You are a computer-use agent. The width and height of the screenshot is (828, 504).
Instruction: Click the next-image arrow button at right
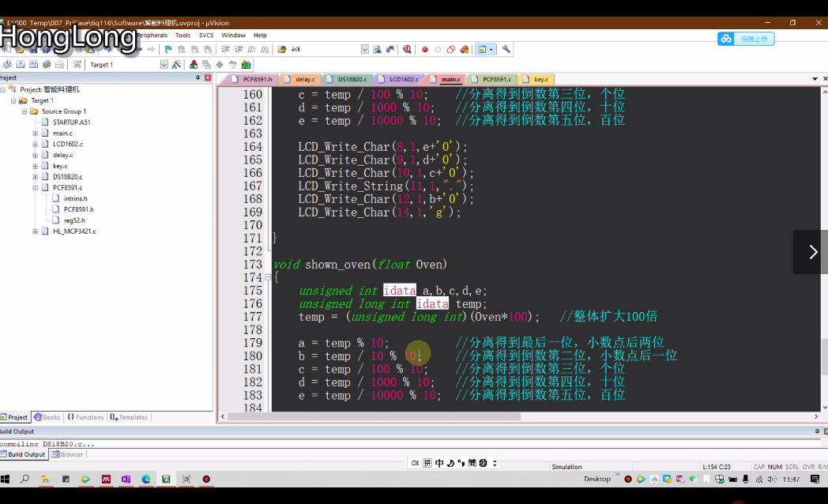pyautogui.click(x=813, y=252)
